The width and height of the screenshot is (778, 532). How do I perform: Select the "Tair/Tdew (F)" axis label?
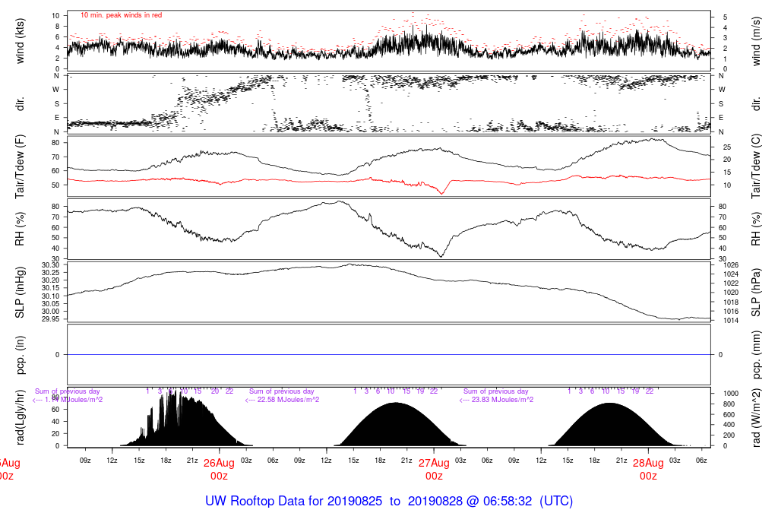click(x=20, y=166)
